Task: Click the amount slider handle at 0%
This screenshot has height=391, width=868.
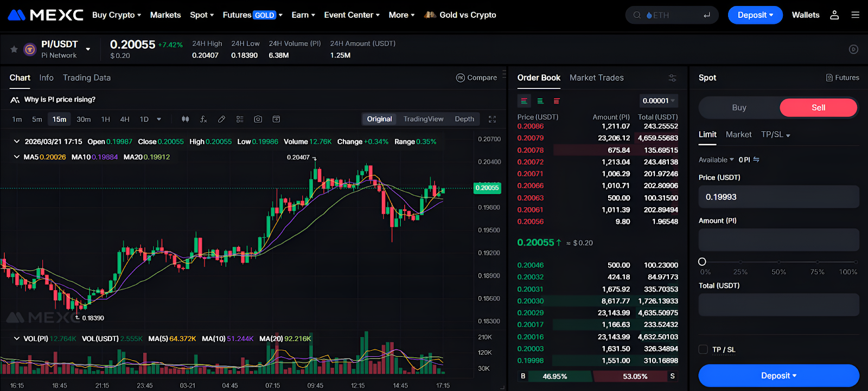Action: click(702, 261)
